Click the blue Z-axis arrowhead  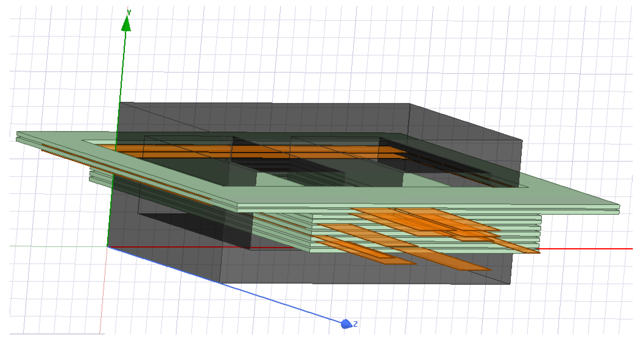click(x=346, y=324)
